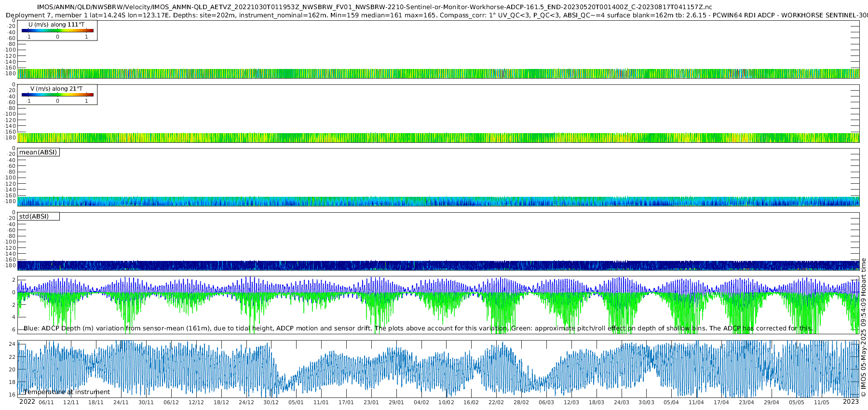The width and height of the screenshot is (868, 410).
Task: Click the 'Temperature at instrument' label
Action: coord(67,392)
